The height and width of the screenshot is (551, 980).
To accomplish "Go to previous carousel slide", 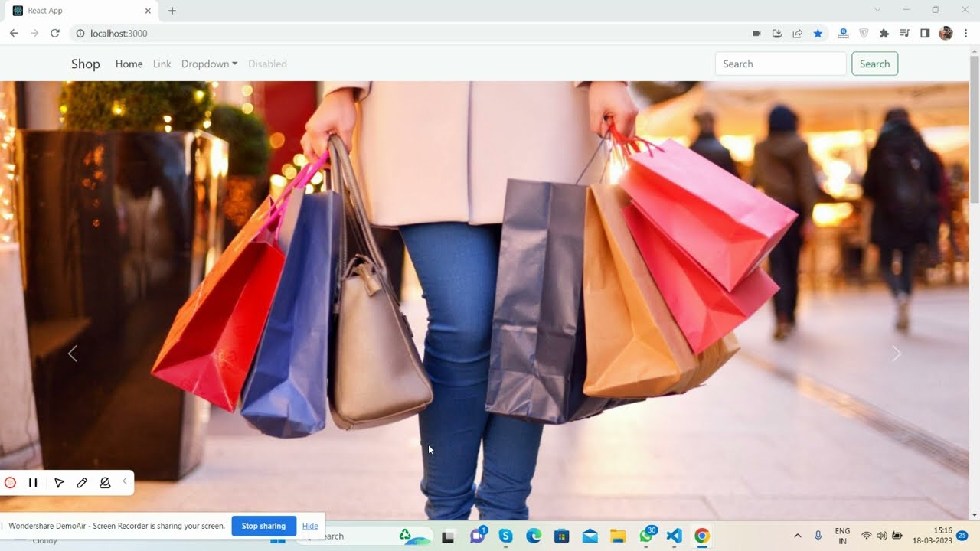I will pyautogui.click(x=73, y=354).
